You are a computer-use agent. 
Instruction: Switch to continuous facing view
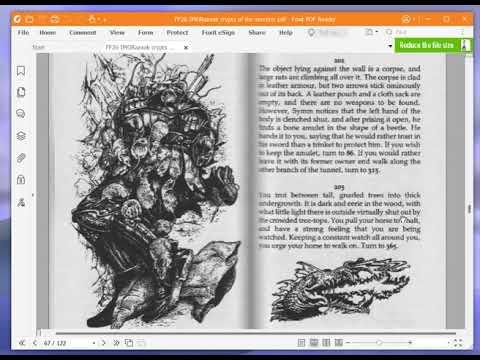[x=339, y=343]
